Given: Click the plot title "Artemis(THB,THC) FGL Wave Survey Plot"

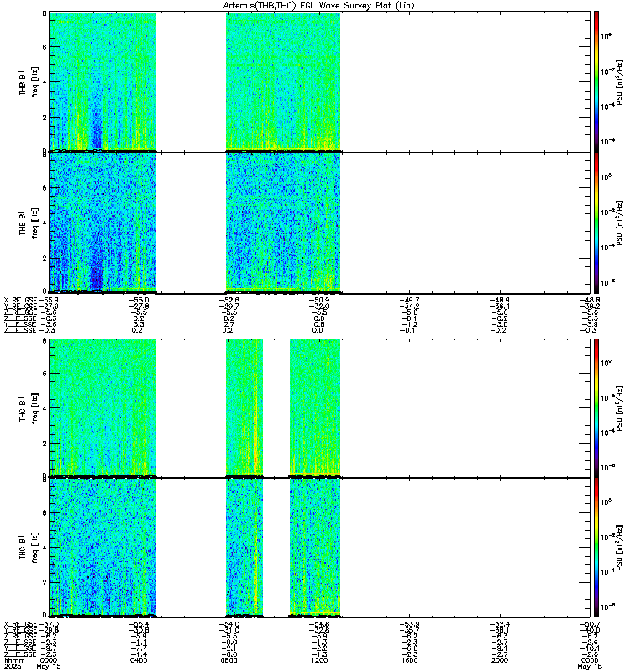Looking at the screenshot, I should click(319, 6).
